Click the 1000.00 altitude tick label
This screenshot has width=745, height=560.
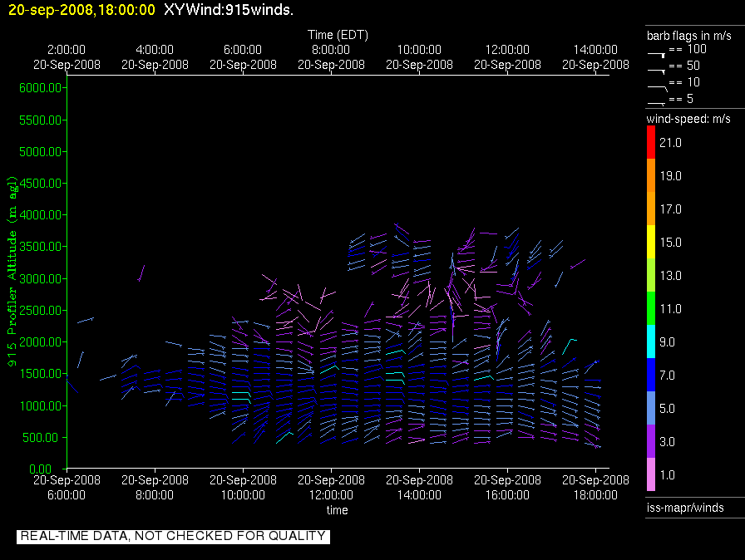pyautogui.click(x=41, y=405)
